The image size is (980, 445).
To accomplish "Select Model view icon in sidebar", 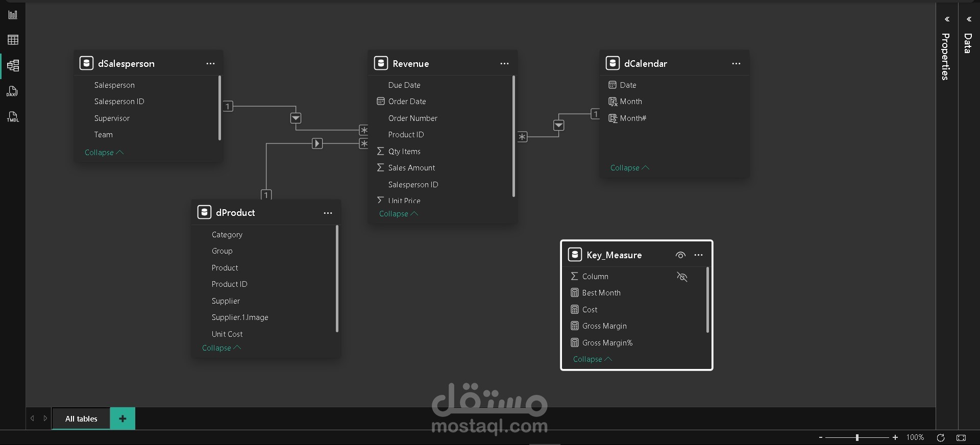I will pyautogui.click(x=13, y=65).
